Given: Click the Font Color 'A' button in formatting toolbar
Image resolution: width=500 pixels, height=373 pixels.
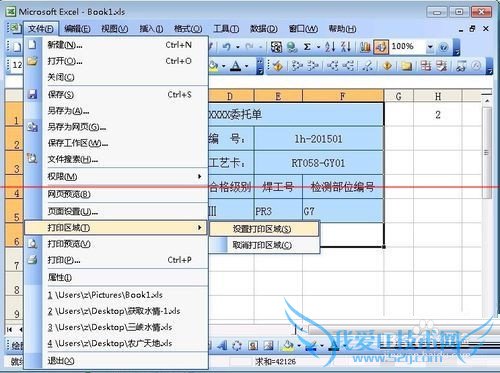Looking at the screenshot, I should (236, 66).
